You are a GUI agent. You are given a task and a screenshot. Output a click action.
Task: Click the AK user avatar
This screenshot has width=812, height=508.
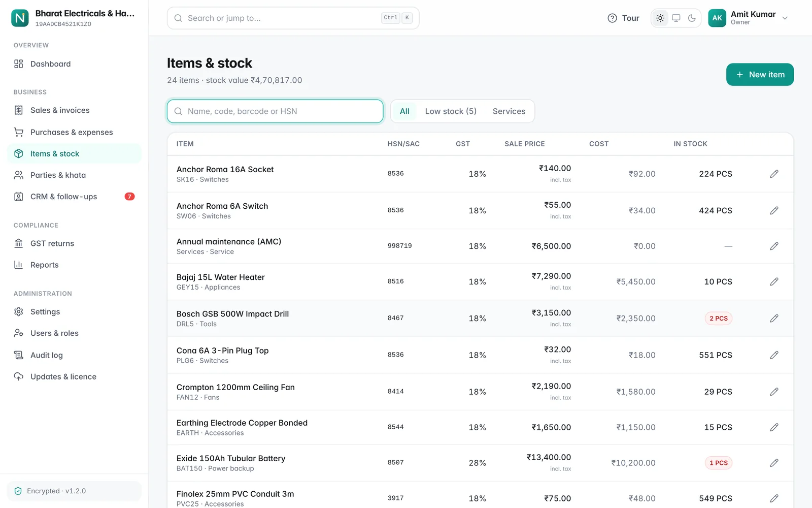tap(717, 18)
